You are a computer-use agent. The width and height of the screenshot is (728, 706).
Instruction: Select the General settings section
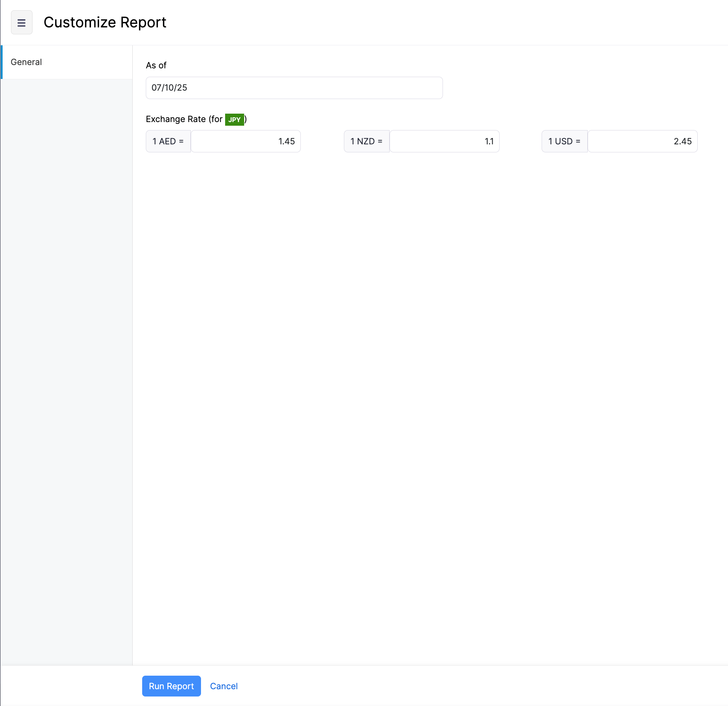coord(26,62)
